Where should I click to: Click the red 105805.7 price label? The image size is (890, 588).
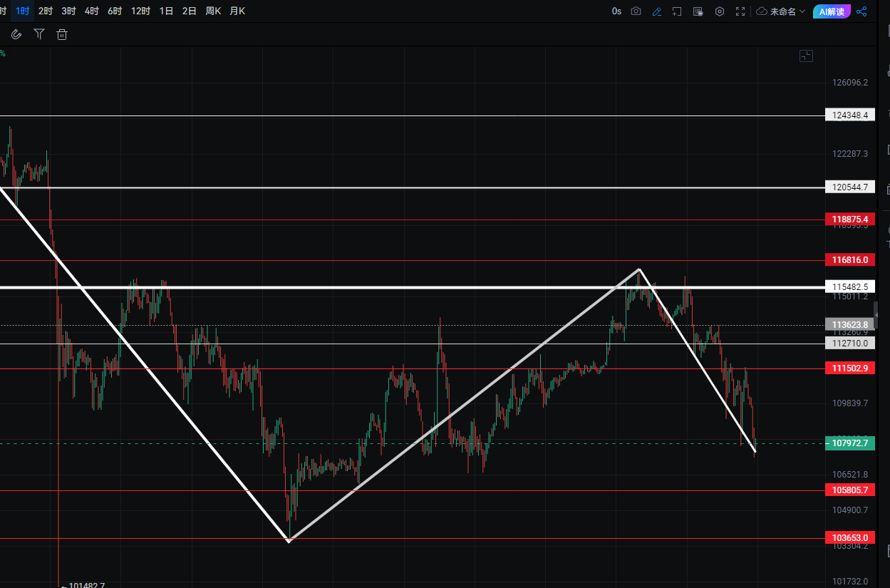pos(849,490)
